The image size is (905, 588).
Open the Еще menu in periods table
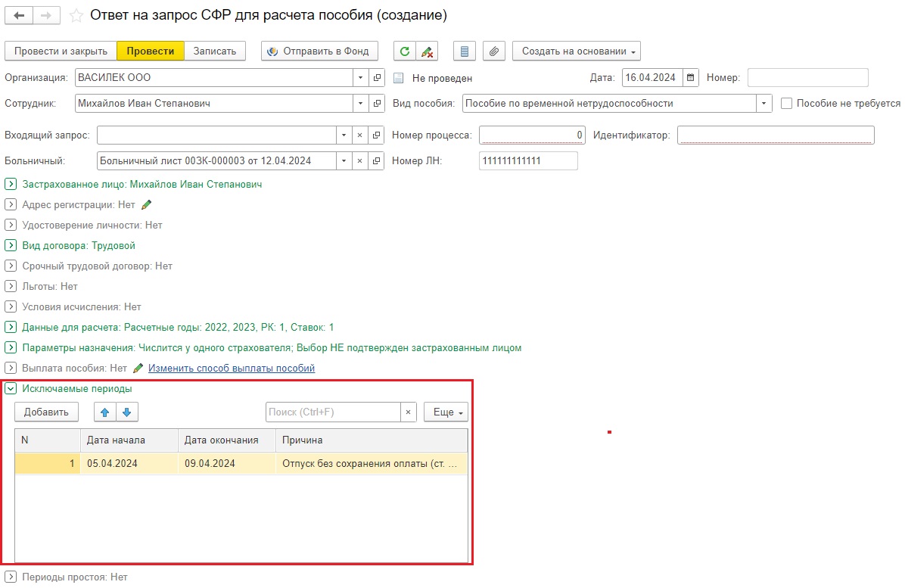446,412
